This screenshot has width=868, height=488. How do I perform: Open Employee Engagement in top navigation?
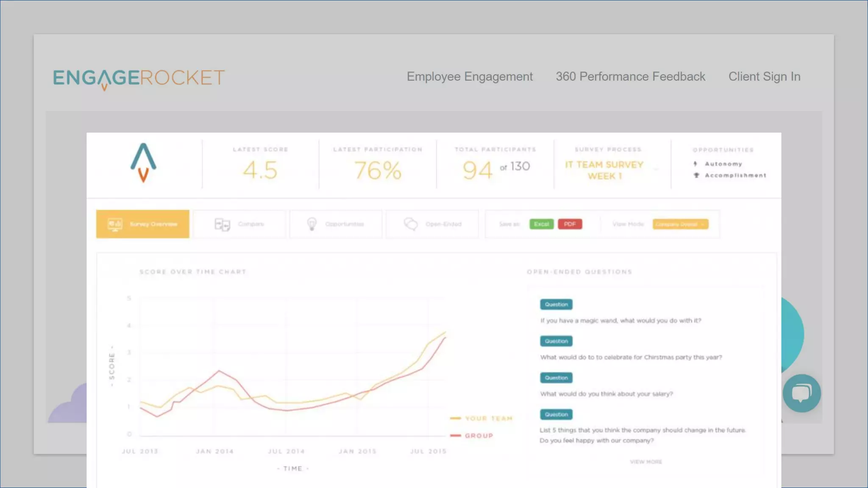pos(469,77)
